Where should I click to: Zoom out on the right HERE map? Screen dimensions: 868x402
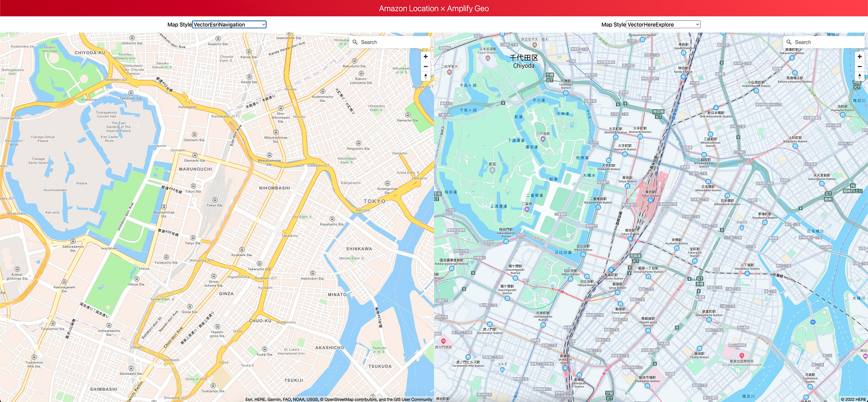tap(860, 67)
